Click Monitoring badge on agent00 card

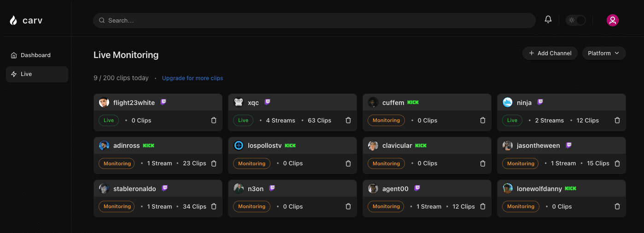tap(386, 206)
